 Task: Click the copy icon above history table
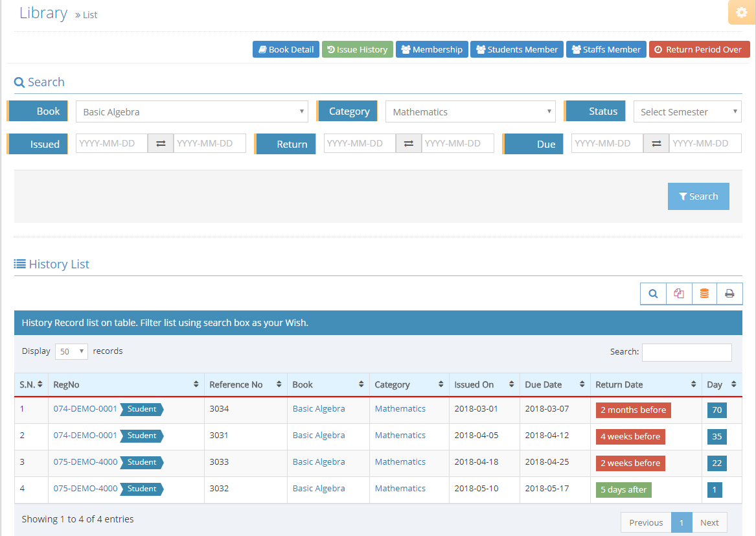tap(679, 294)
